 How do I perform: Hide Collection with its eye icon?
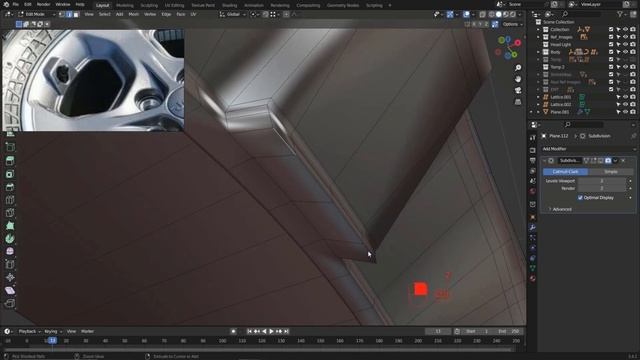[x=626, y=29]
